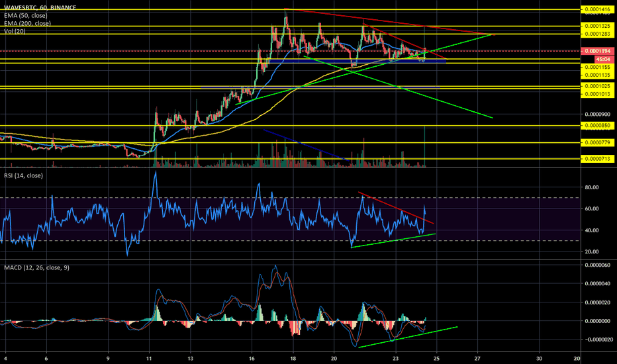This screenshot has width=617, height=364.
Task: Click the 0.0000713 price level label
Action: pyautogui.click(x=597, y=159)
